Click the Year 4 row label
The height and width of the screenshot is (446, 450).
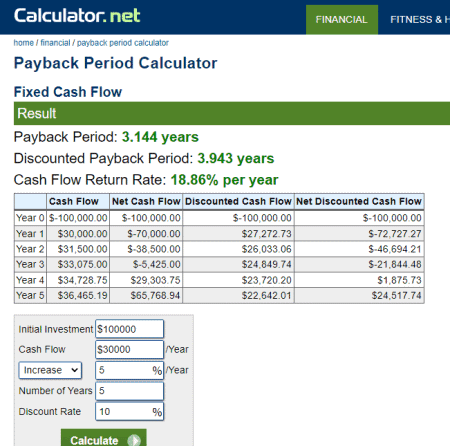coord(30,280)
